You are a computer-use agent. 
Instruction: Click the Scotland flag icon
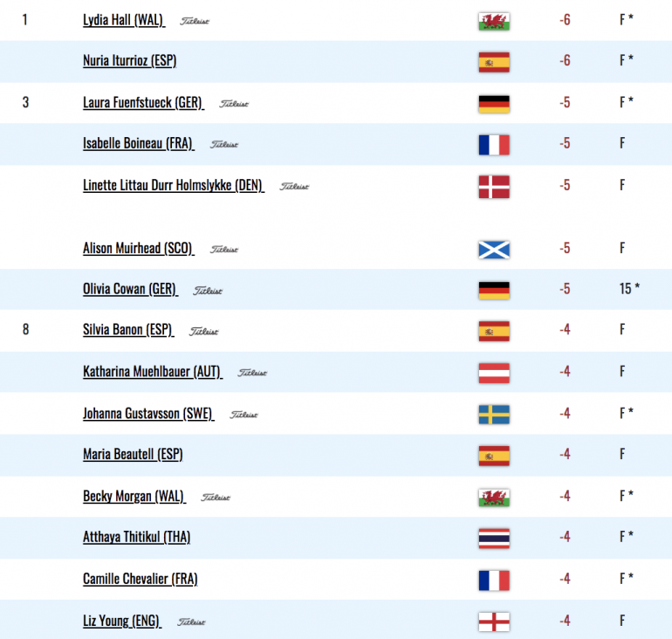494,250
